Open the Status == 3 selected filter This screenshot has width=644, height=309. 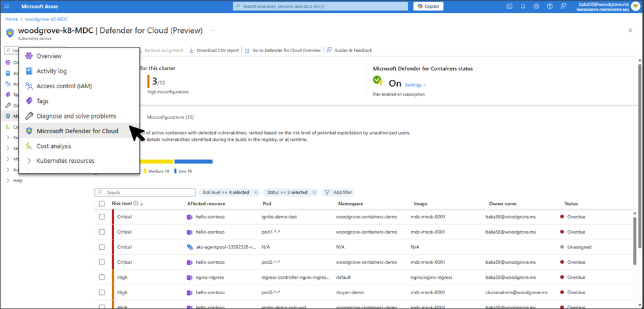[x=287, y=192]
